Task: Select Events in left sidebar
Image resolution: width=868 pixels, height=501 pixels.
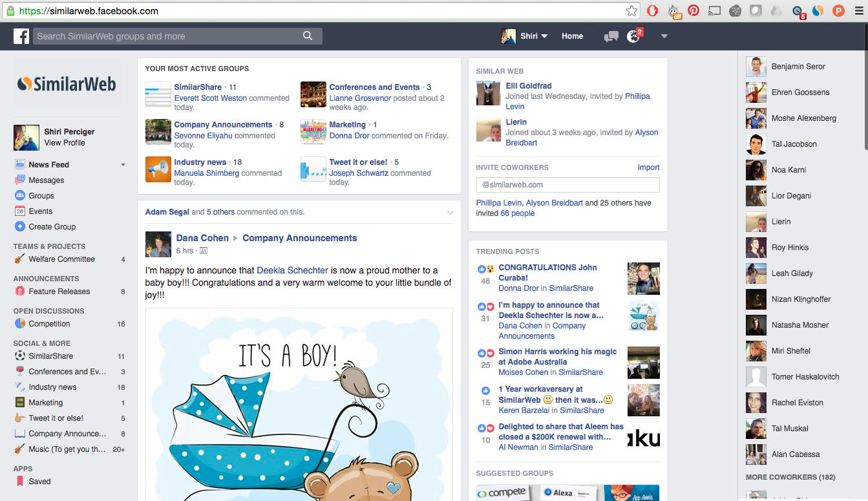Action: (x=41, y=211)
